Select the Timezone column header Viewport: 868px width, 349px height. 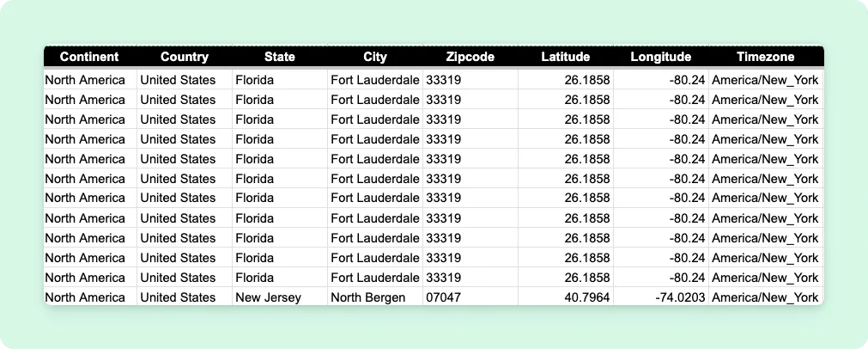point(766,57)
